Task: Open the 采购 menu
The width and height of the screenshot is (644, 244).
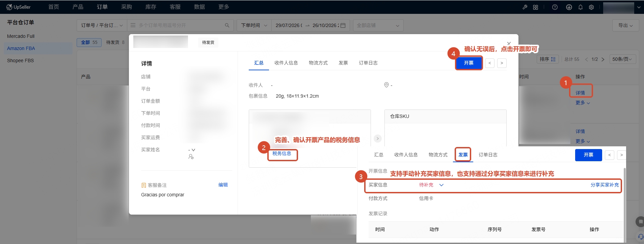Action: (127, 7)
